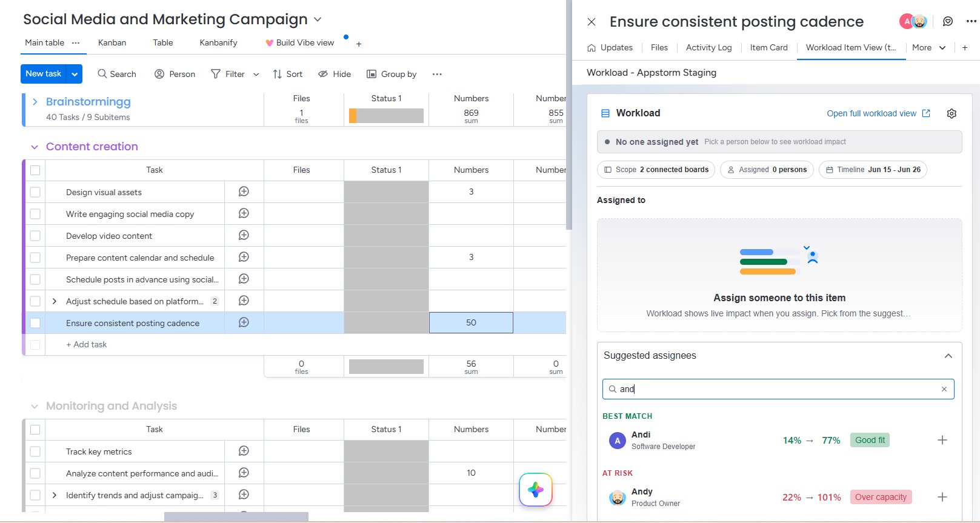The height and width of the screenshot is (523, 980).
Task: Check the Prepare content calendar row
Action: [x=35, y=258]
